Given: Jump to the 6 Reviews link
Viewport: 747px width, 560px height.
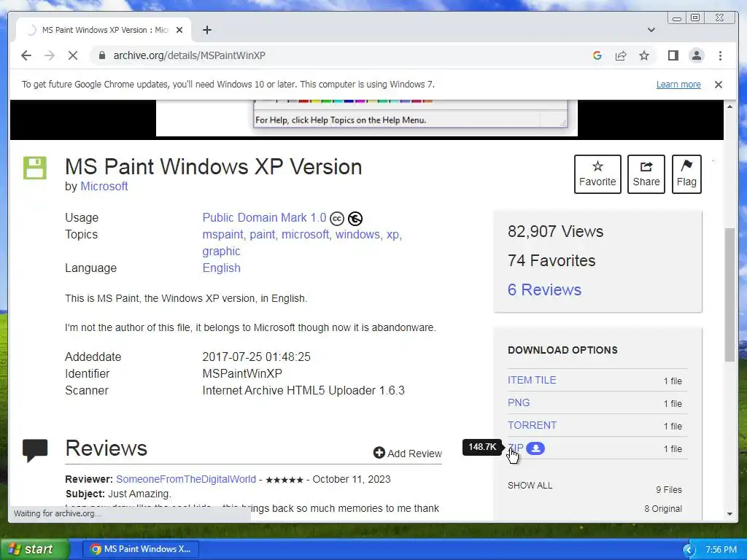Looking at the screenshot, I should coord(544,289).
